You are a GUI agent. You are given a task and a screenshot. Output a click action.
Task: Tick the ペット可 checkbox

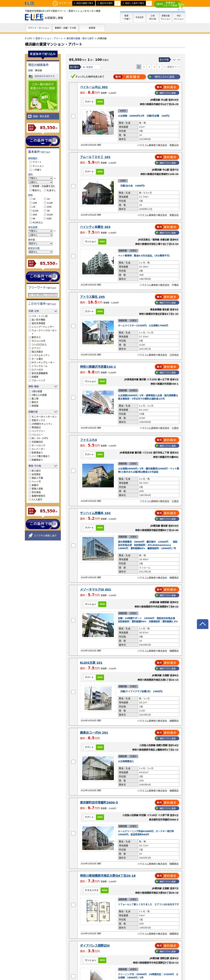point(30,482)
